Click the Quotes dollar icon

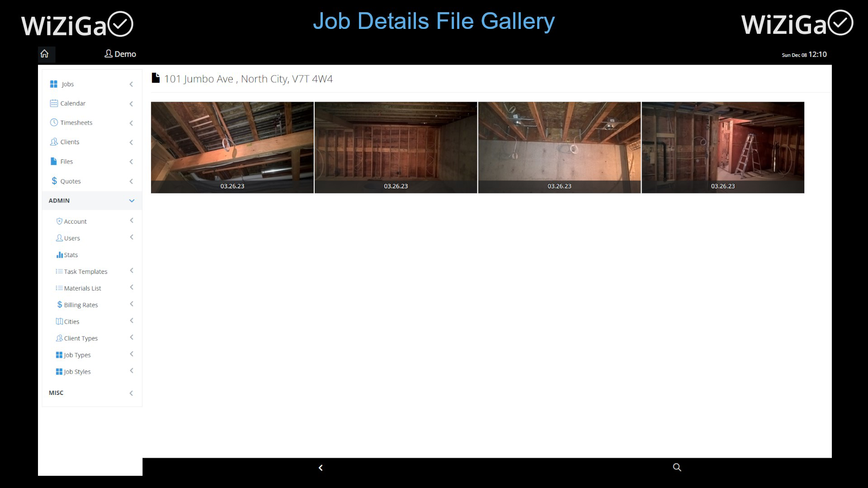54,181
